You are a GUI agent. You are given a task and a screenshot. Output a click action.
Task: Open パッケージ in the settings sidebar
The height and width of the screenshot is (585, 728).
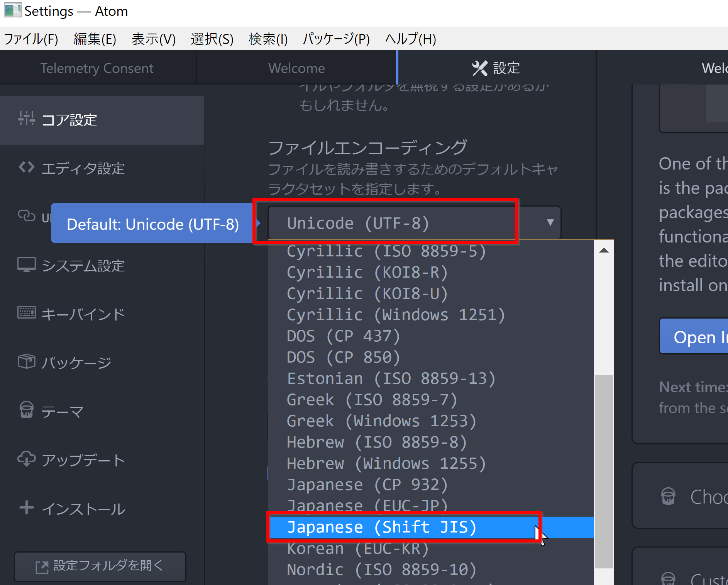(x=102, y=363)
